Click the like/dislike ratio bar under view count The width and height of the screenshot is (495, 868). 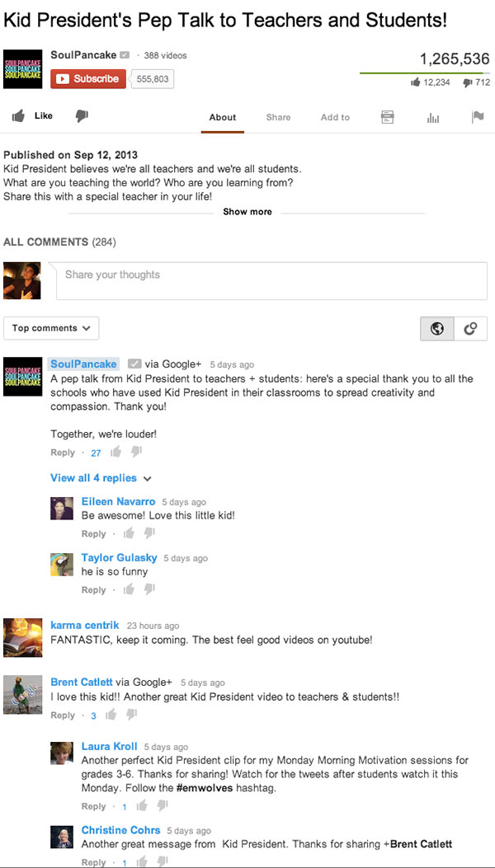(425, 73)
